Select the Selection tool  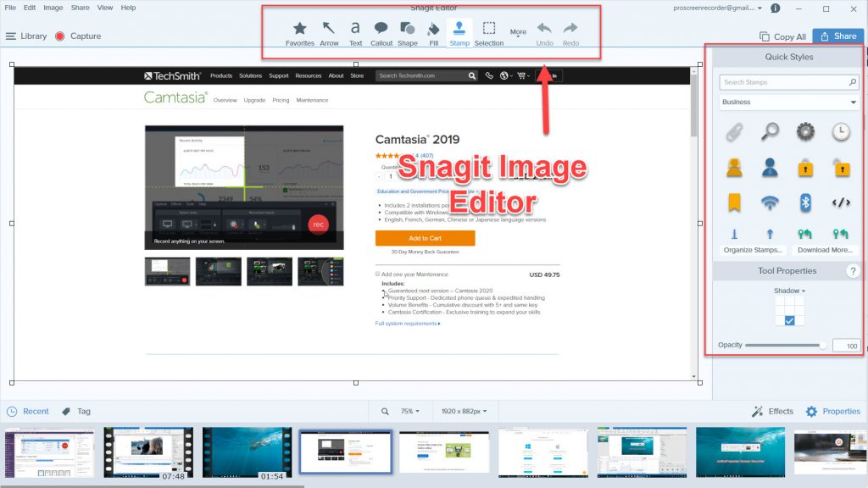489,34
